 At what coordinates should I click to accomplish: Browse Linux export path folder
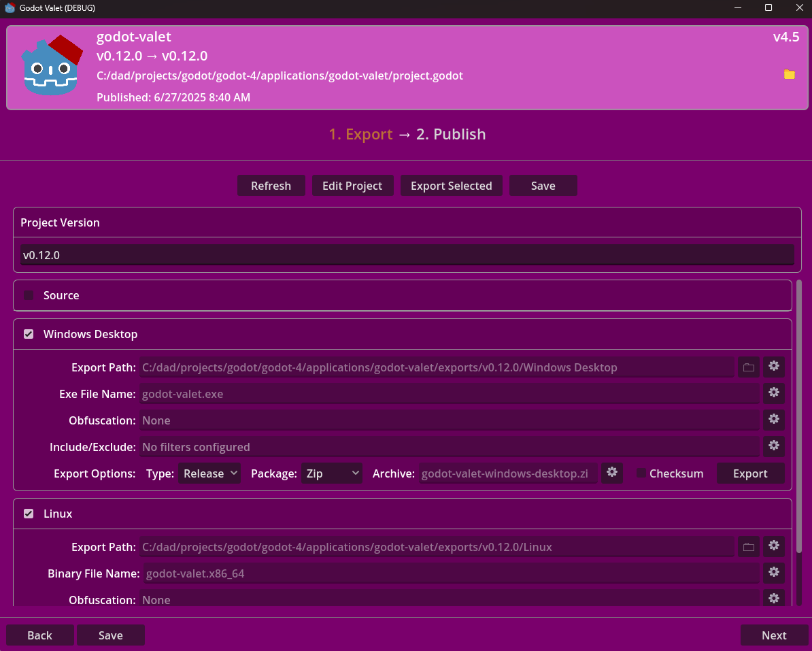(748, 547)
